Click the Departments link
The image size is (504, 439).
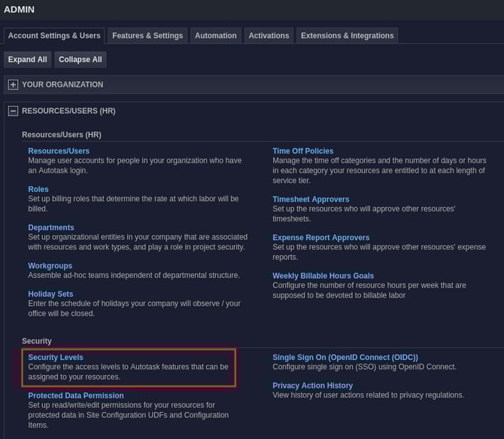(x=51, y=228)
